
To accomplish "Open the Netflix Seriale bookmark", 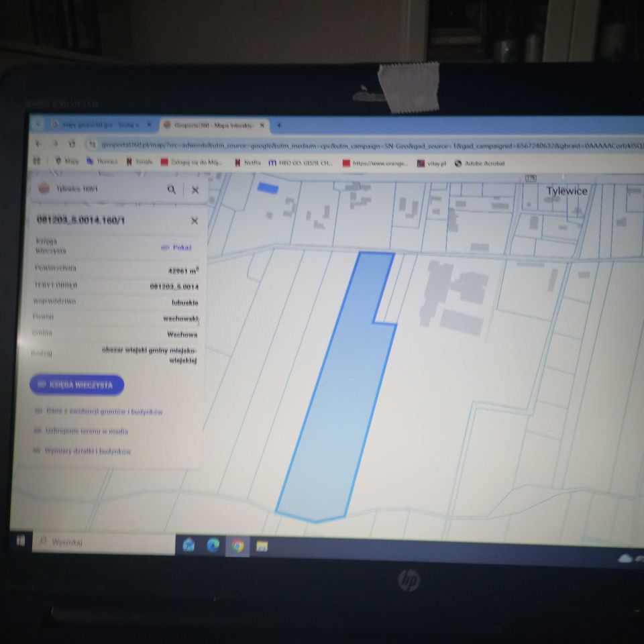I will point(140,162).
